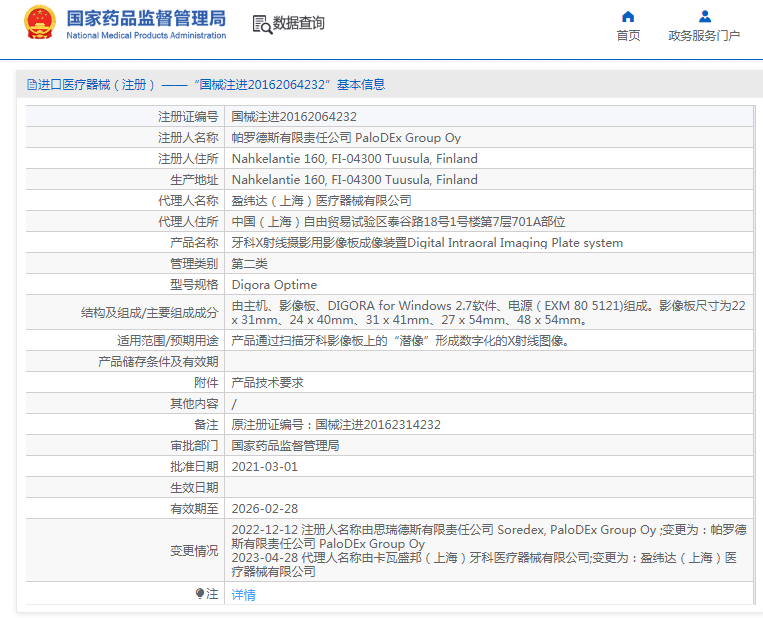Viewport: 763px width, 618px height.
Task: Click the 政务服务门户 text link
Action: coord(704,36)
